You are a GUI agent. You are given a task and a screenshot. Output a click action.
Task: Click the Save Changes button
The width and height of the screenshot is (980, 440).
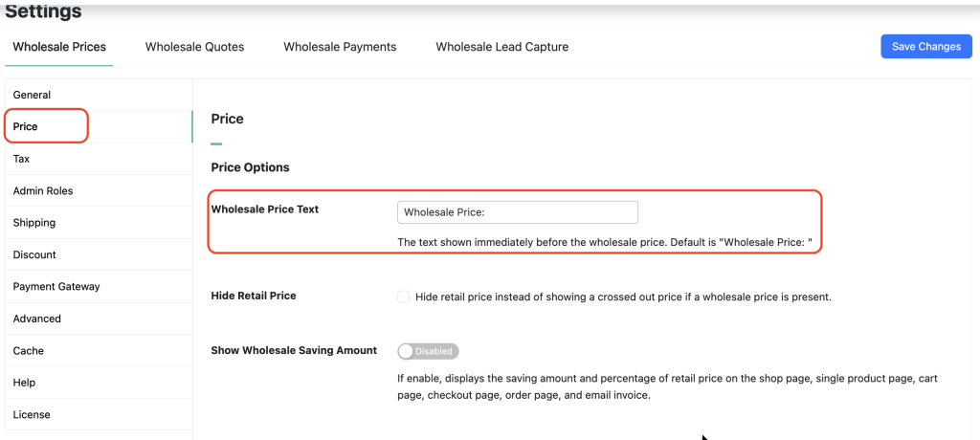click(x=925, y=47)
